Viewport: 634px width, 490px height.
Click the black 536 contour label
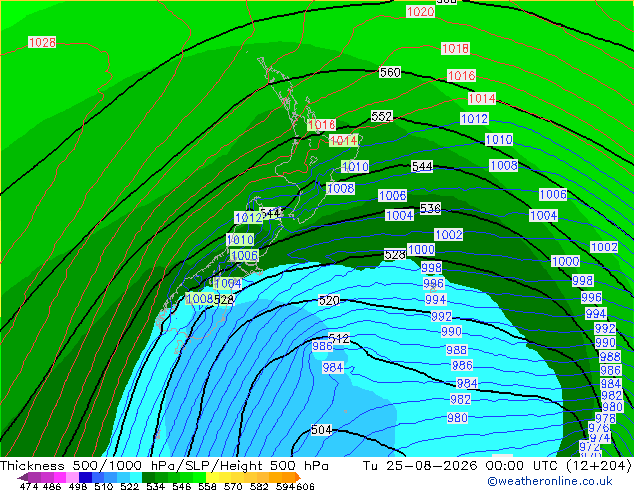430,208
